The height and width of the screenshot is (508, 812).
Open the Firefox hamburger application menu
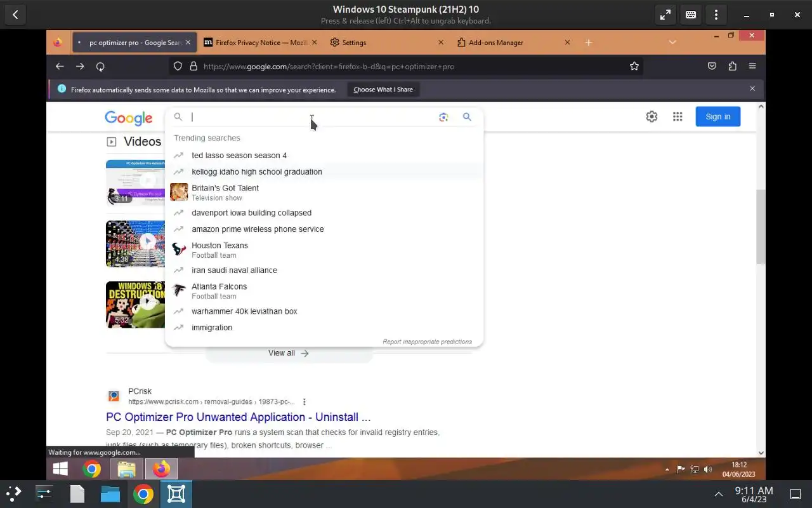[752, 66]
